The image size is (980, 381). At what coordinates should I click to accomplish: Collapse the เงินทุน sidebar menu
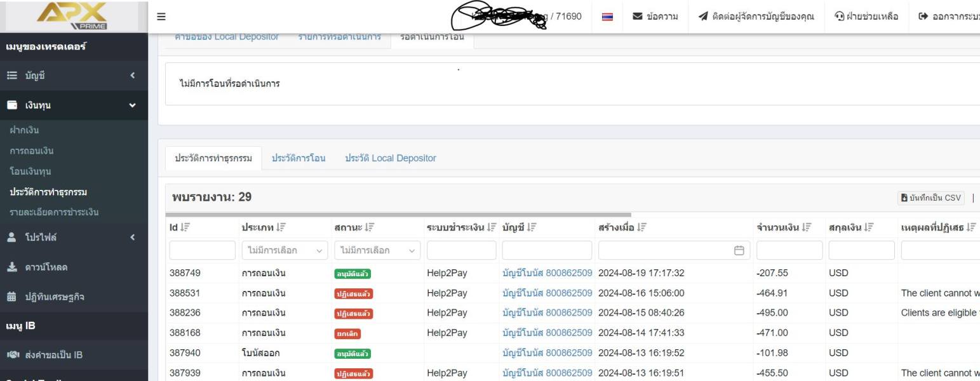(x=74, y=105)
